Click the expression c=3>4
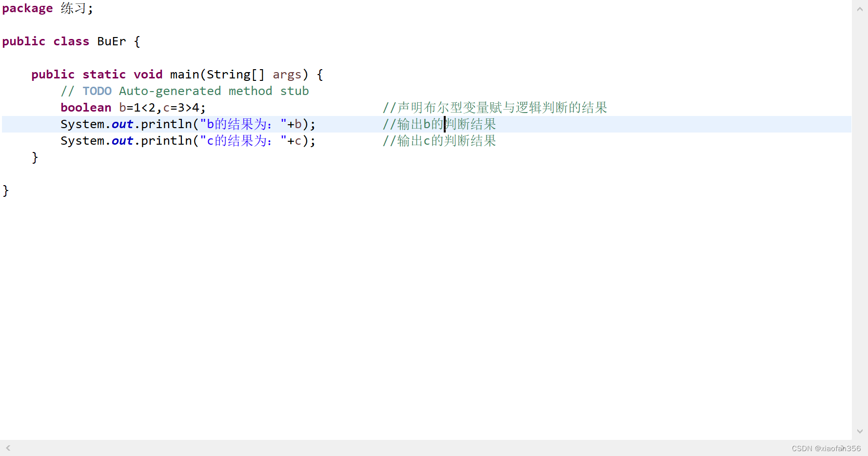 point(181,107)
